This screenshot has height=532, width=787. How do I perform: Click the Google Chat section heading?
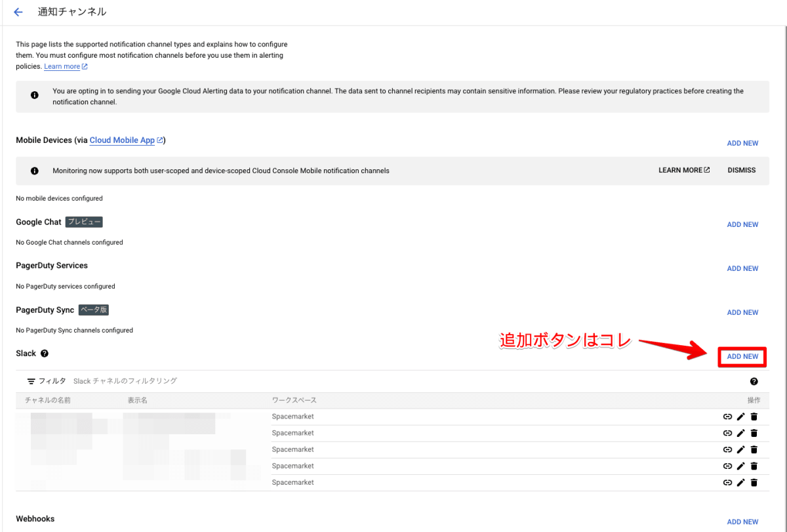click(x=39, y=222)
